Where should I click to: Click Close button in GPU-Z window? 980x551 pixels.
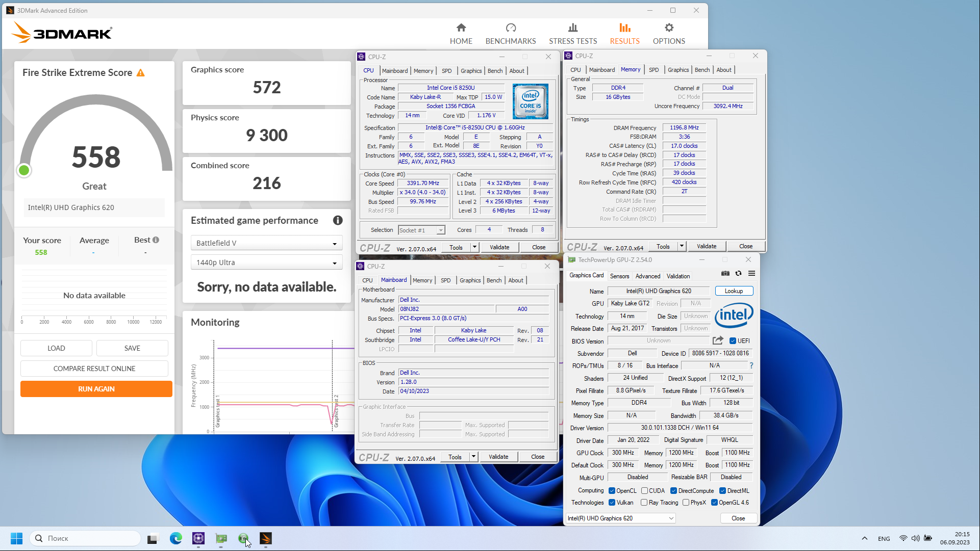(x=738, y=518)
